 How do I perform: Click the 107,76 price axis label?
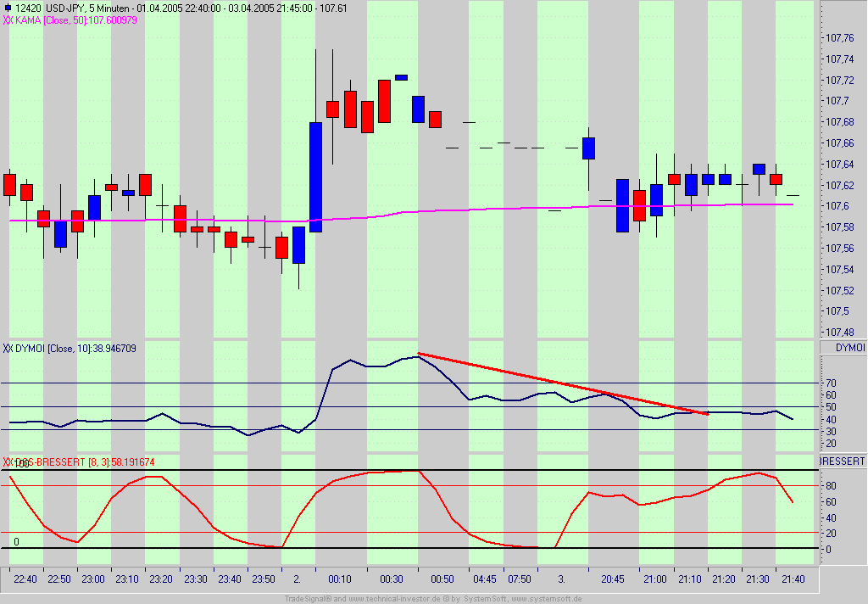[x=840, y=38]
